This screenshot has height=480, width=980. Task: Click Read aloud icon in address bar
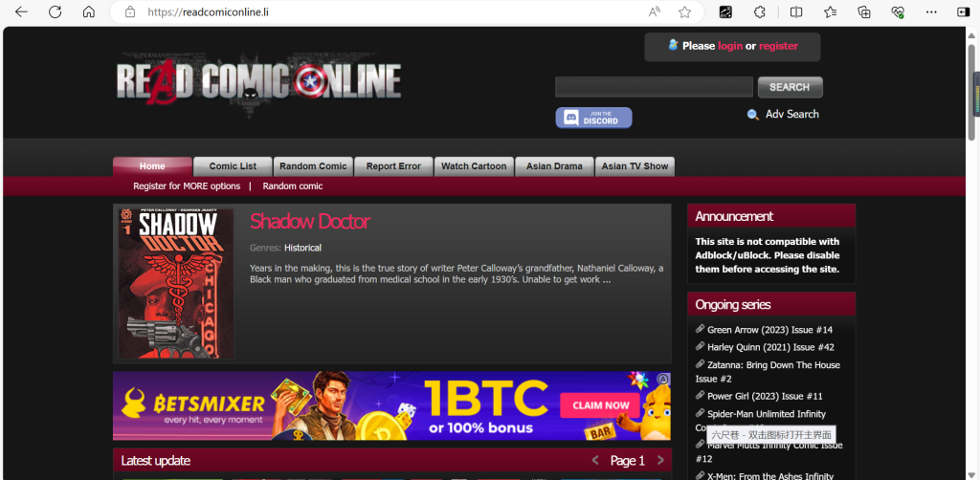tap(655, 11)
